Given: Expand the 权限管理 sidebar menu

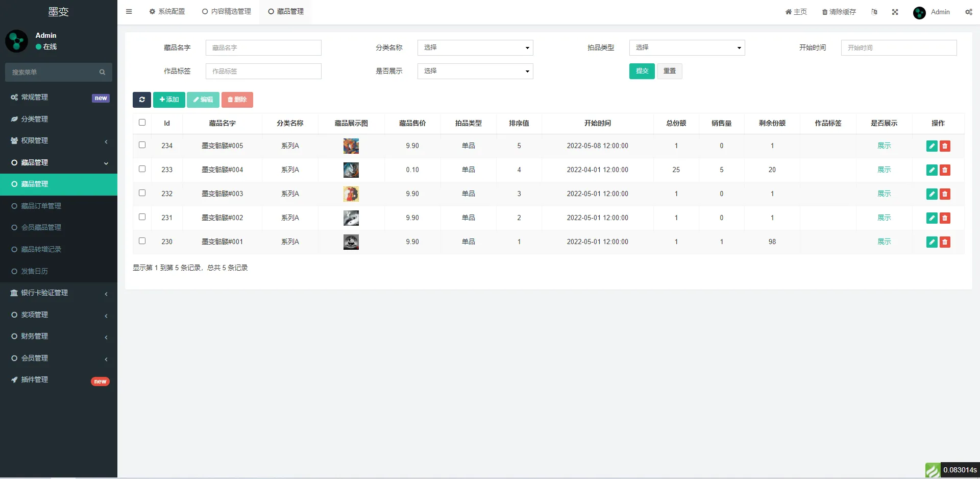Looking at the screenshot, I should 59,141.
